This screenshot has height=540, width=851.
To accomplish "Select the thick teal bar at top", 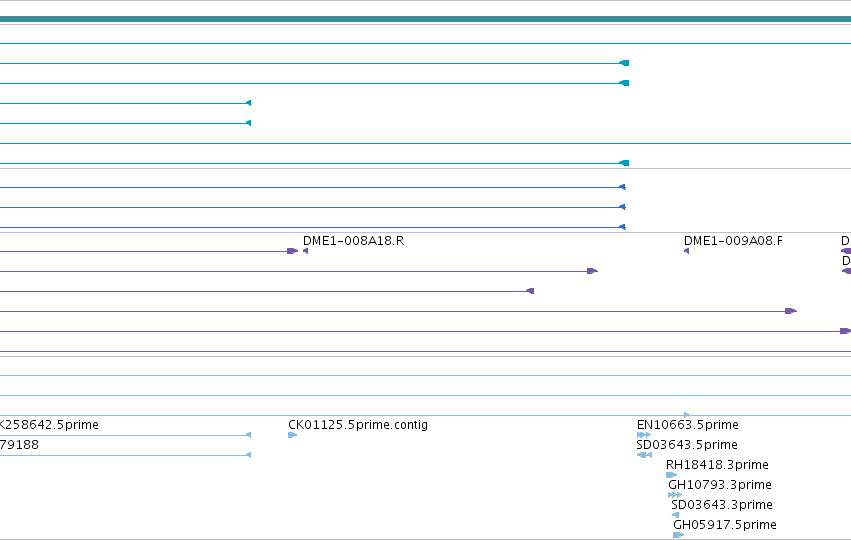I will coord(426,20).
